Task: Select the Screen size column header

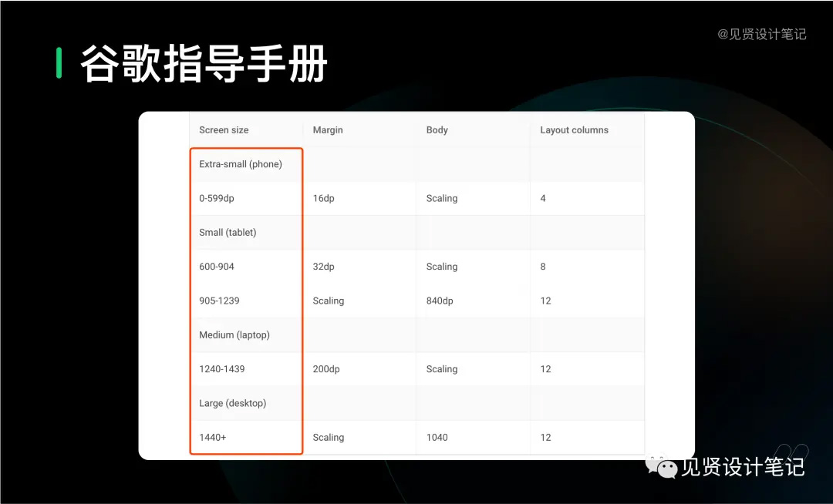Action: (224, 130)
